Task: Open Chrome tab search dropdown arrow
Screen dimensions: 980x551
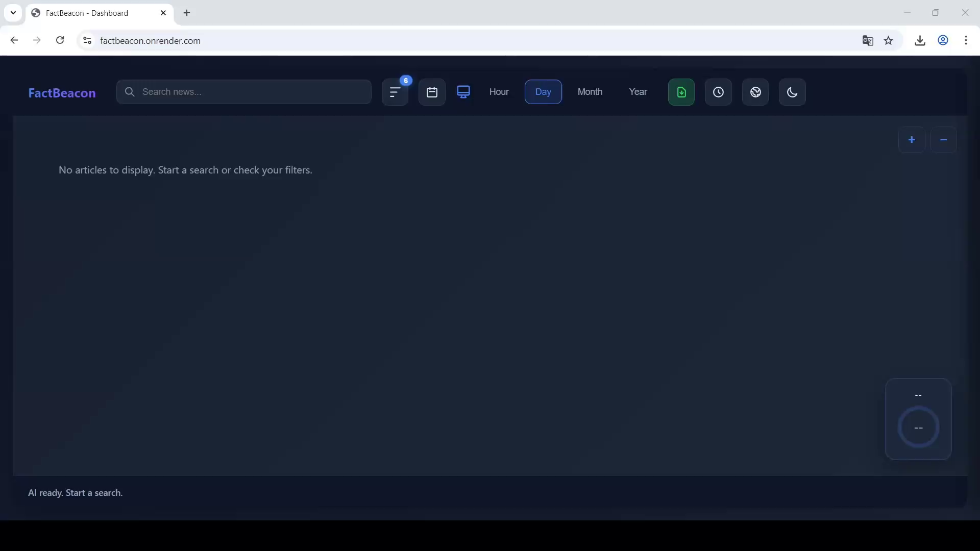Action: click(x=13, y=13)
